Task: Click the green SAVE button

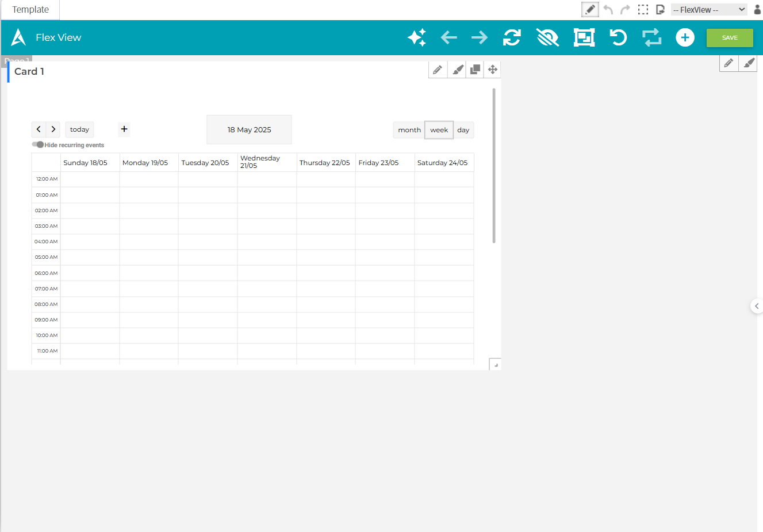Action: coord(729,38)
